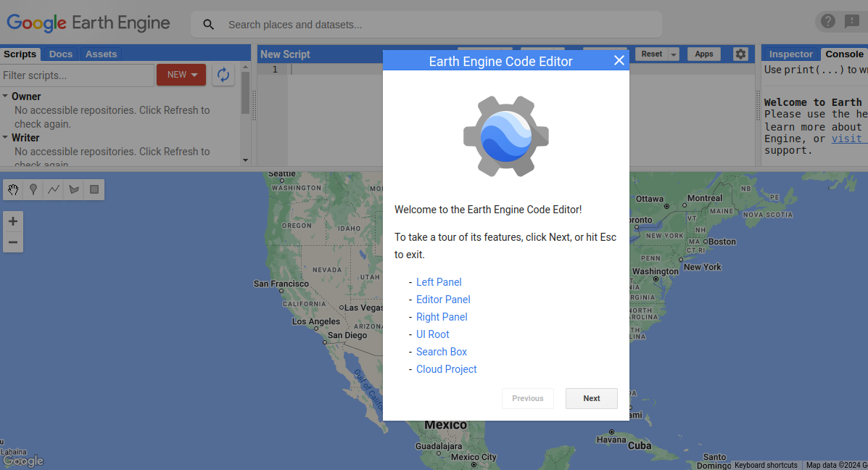Click the Reset button
The width and height of the screenshot is (868, 470).
[652, 54]
